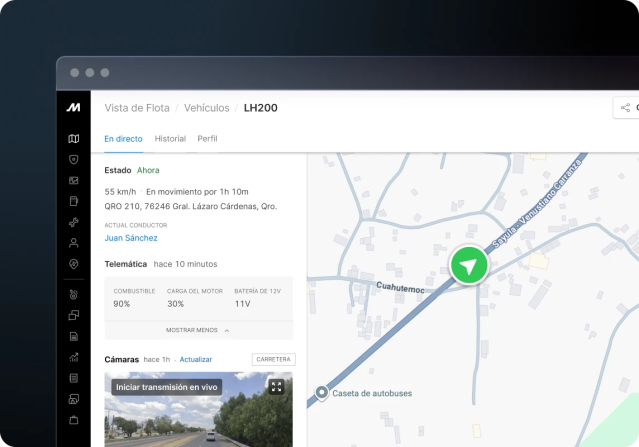Open the chart reports icon in sidebar
Image resolution: width=639 pixels, height=447 pixels.
coord(73,357)
